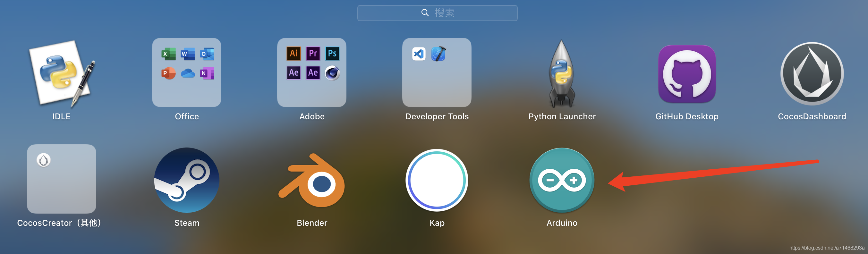Viewport: 868px width, 254px height.
Task: Launch the Arduino app
Action: (562, 180)
